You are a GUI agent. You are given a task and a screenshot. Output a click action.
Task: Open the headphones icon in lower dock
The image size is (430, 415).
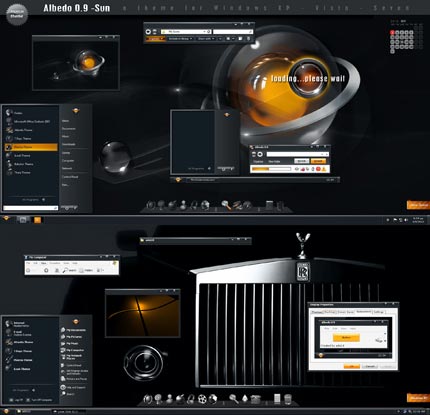point(191,398)
